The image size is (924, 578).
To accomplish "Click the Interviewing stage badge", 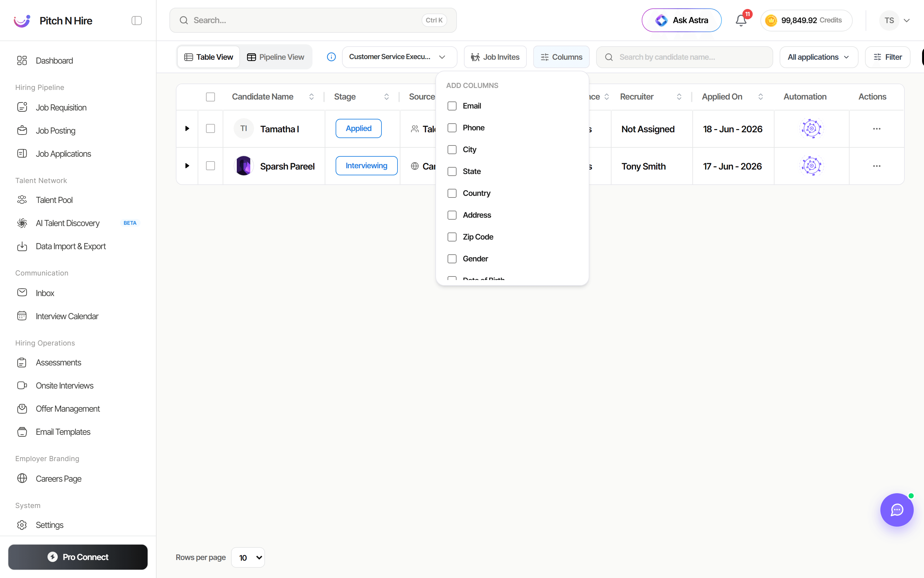I will point(366,165).
